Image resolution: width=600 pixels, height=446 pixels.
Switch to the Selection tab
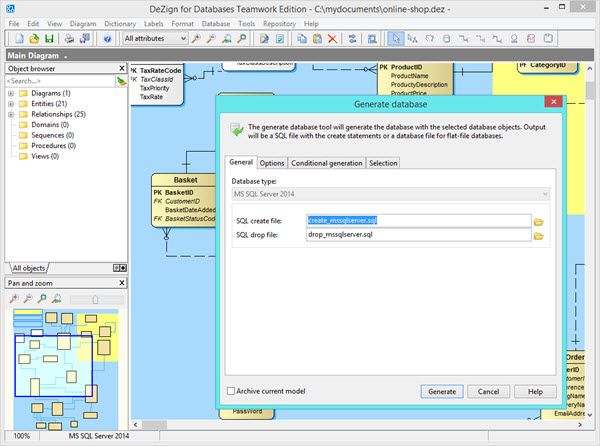pos(383,163)
